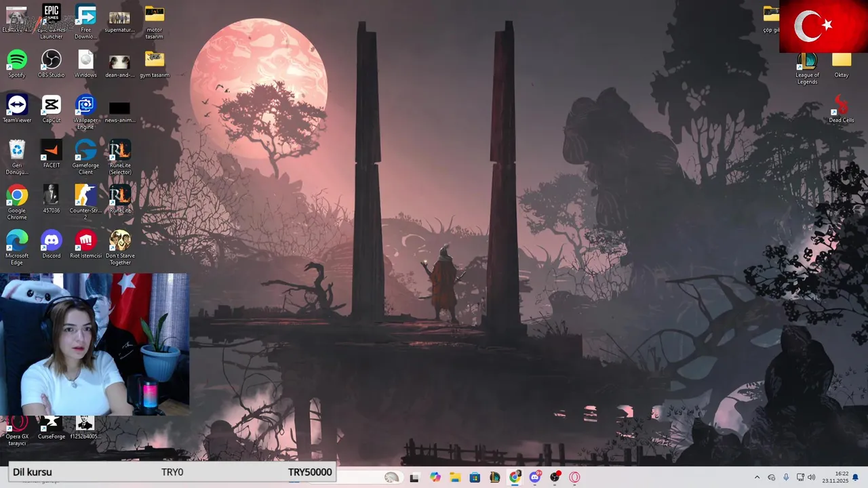Open Copilot from the taskbar
Viewport: 868px width, 488px height.
coord(435,477)
